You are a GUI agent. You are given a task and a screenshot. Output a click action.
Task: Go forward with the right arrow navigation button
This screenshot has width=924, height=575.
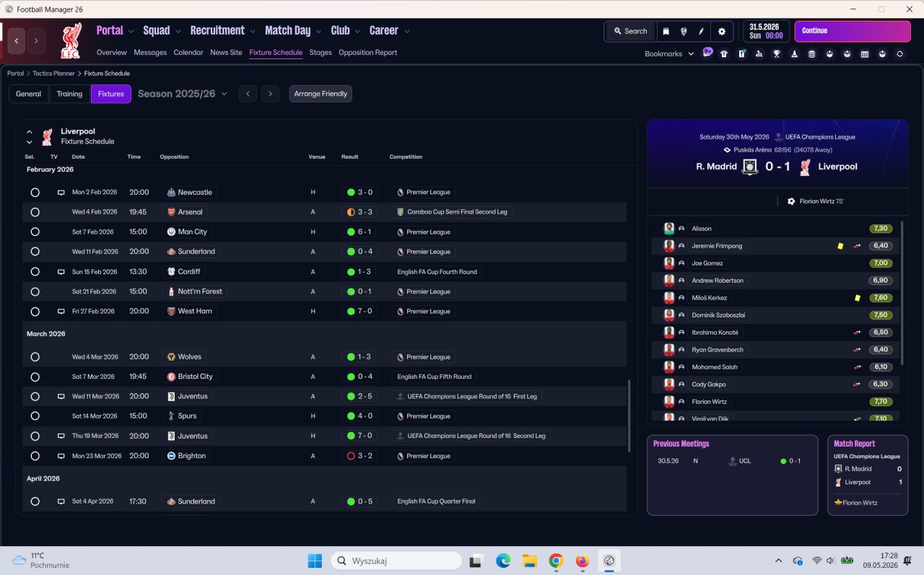pyautogui.click(x=36, y=40)
